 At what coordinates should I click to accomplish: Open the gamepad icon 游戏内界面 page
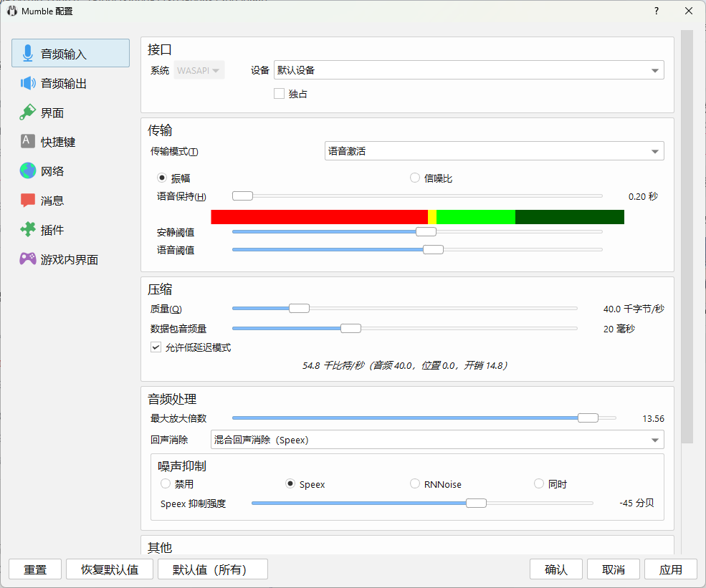[28, 259]
